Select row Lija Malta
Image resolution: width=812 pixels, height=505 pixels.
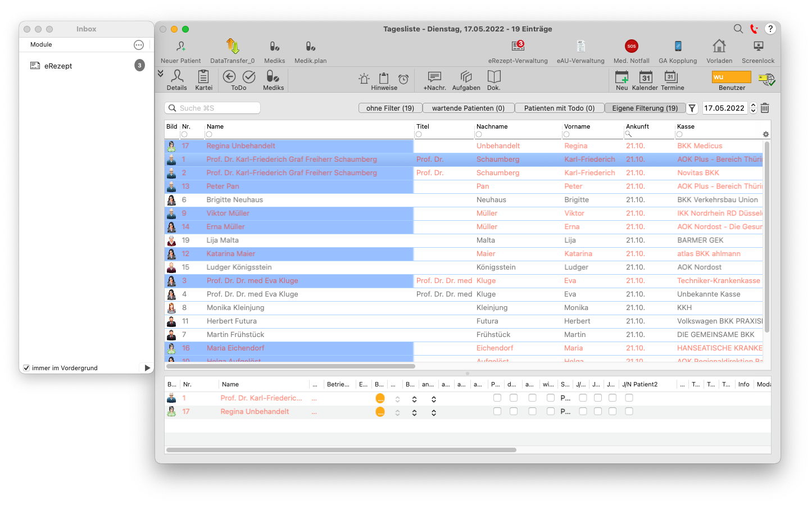coord(464,240)
